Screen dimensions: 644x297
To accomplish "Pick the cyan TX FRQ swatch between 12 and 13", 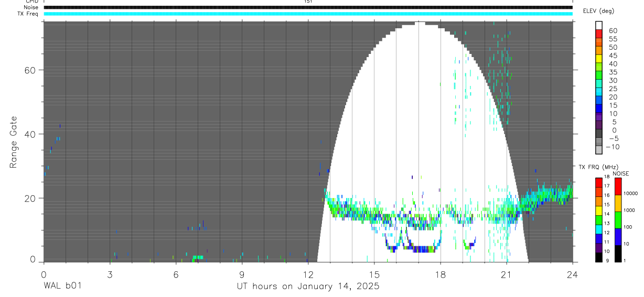I will [598, 229].
